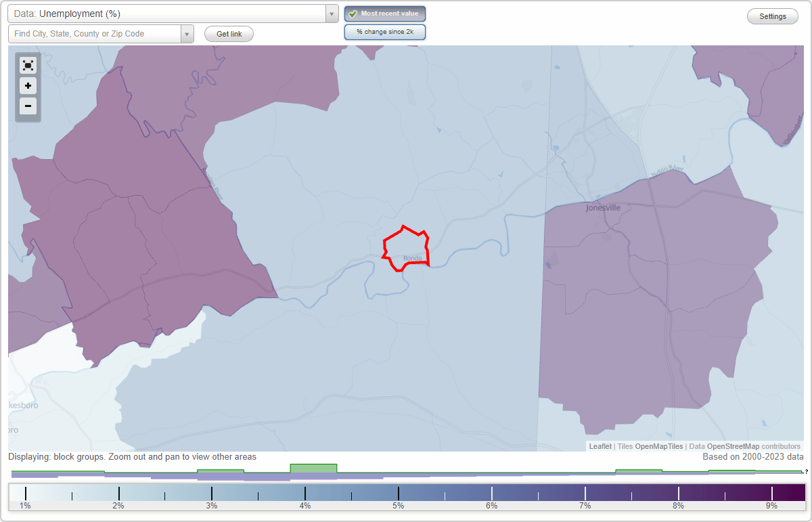Zoom in using the plus icon

point(28,86)
